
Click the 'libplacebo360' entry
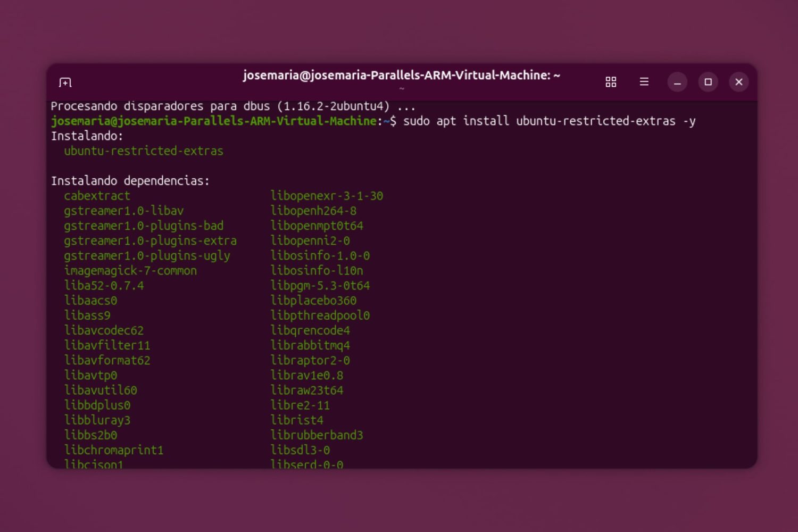tap(313, 301)
